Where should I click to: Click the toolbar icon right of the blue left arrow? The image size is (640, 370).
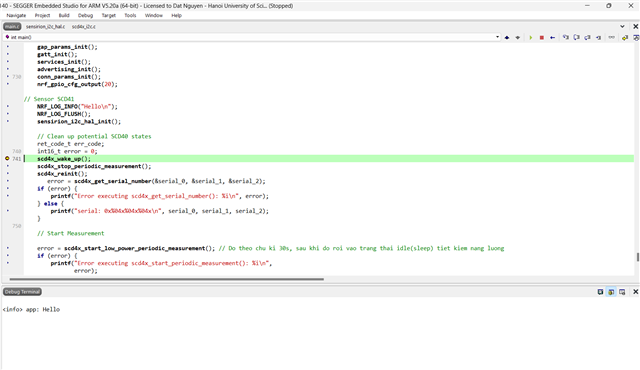[x=566, y=38]
